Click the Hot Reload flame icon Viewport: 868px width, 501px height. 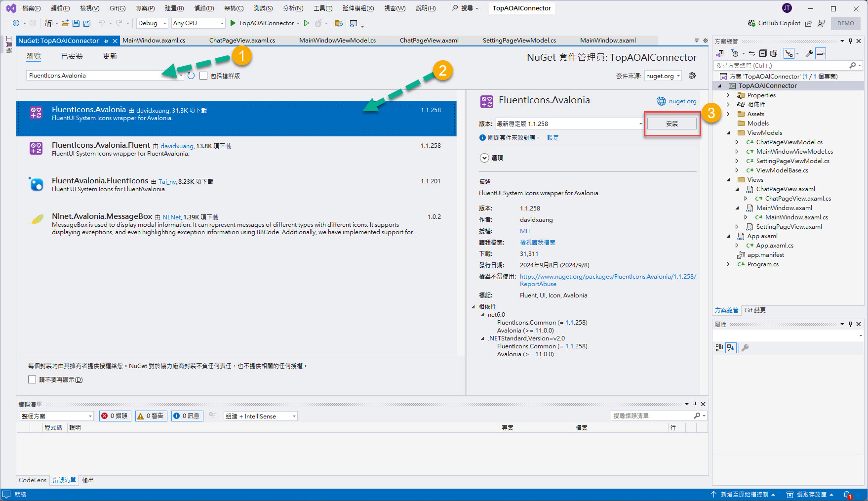(x=318, y=23)
